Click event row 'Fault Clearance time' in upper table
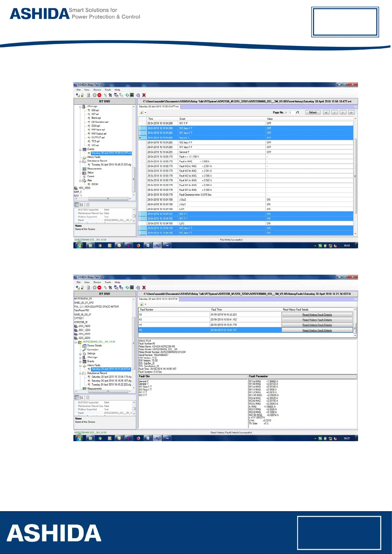392x554 pixels. tap(246, 195)
